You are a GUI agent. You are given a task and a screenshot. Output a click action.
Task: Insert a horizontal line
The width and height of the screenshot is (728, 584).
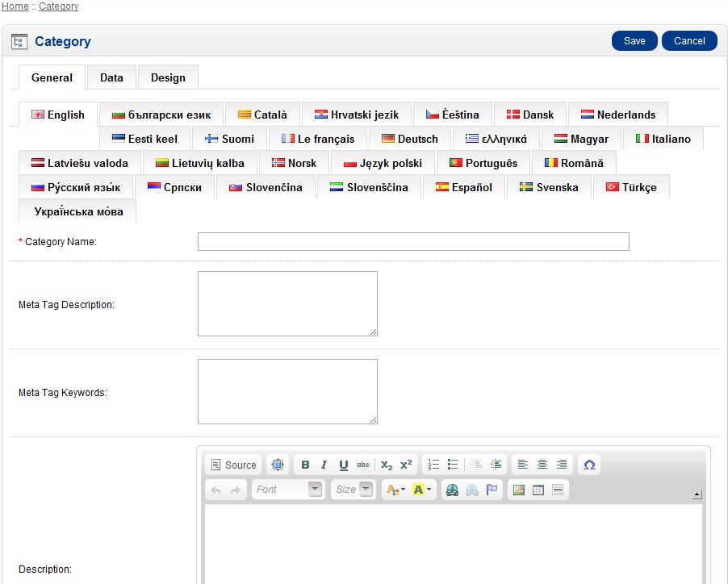558,490
